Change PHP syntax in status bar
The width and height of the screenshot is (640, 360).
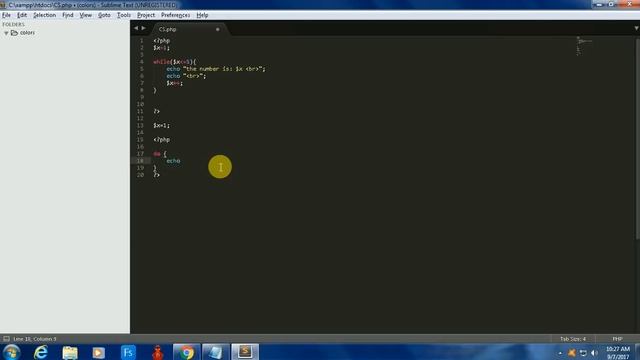(x=617, y=339)
